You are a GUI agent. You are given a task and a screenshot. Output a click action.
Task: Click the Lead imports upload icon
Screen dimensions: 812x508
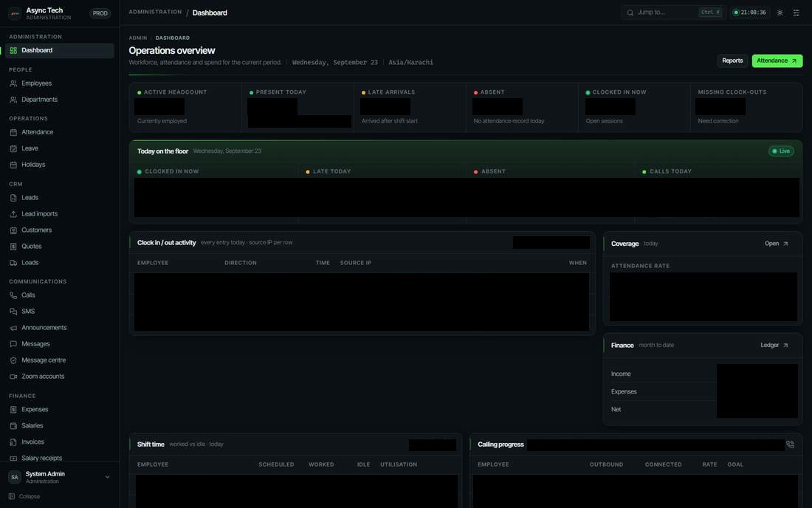tap(13, 214)
